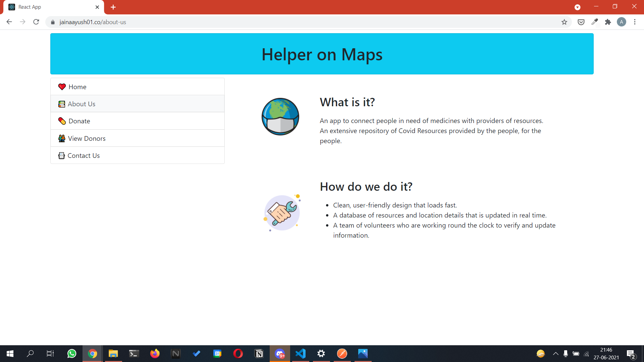Open the Chrome three-dot menu
Screen dimensions: 644x362
coord(635,22)
